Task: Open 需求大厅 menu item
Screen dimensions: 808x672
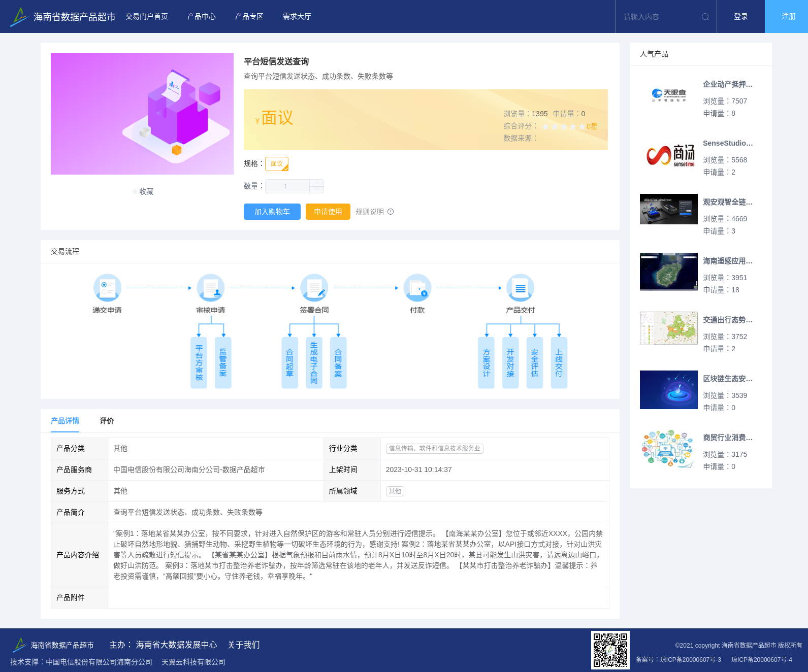Action: click(x=297, y=17)
